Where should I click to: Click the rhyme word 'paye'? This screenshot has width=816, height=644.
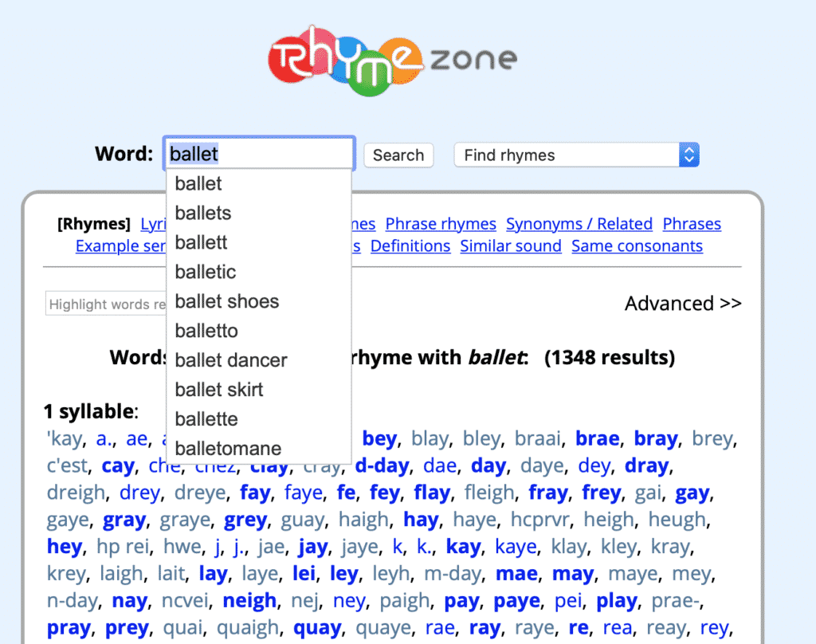pyautogui.click(x=516, y=601)
